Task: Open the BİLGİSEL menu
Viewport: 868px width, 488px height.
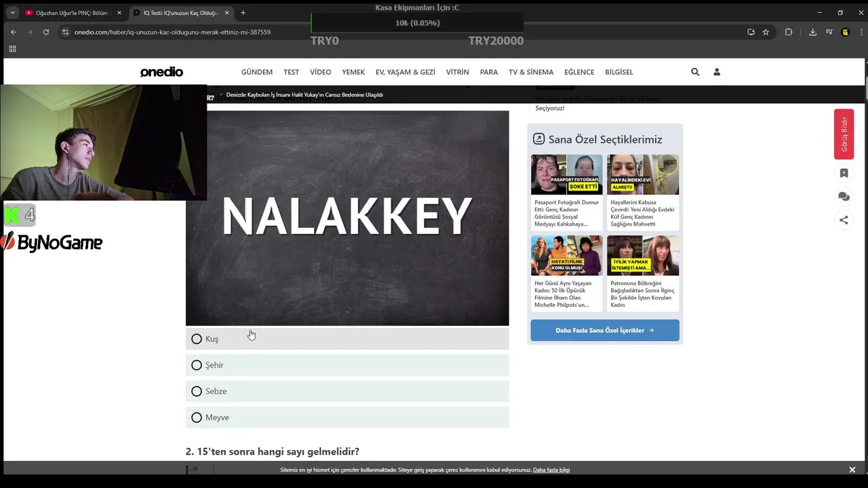Action: [619, 72]
